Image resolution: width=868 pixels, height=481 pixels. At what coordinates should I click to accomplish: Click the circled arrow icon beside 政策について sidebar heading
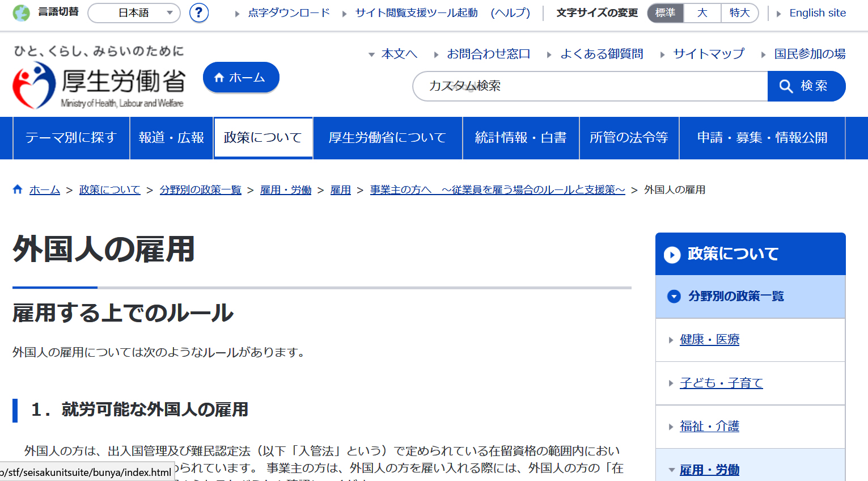672,255
